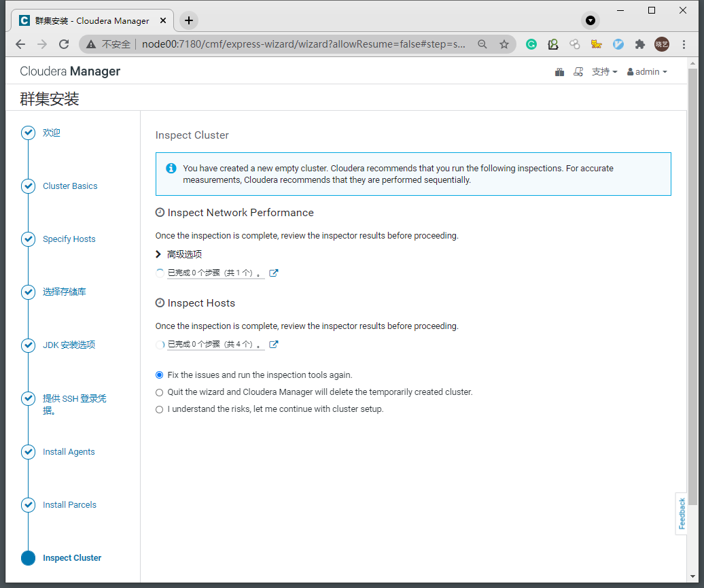The width and height of the screenshot is (704, 588).
Task: Select the Inspect Cluster step
Action: coord(72,558)
